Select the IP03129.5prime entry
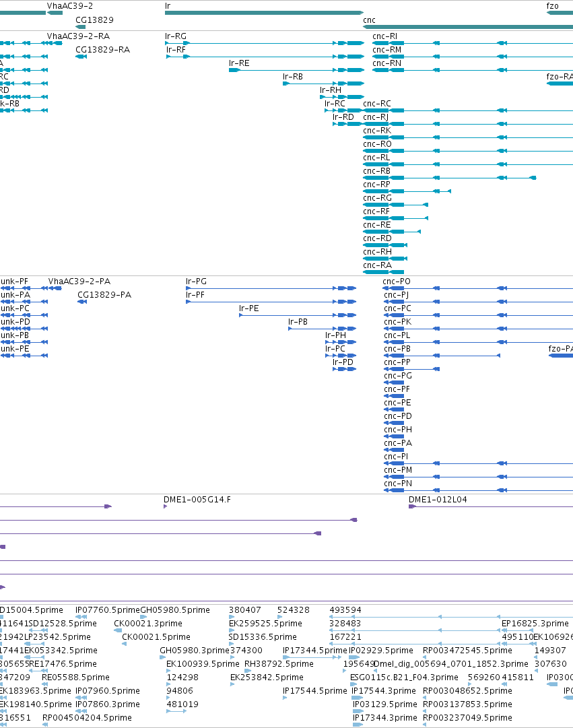 pos(385,704)
